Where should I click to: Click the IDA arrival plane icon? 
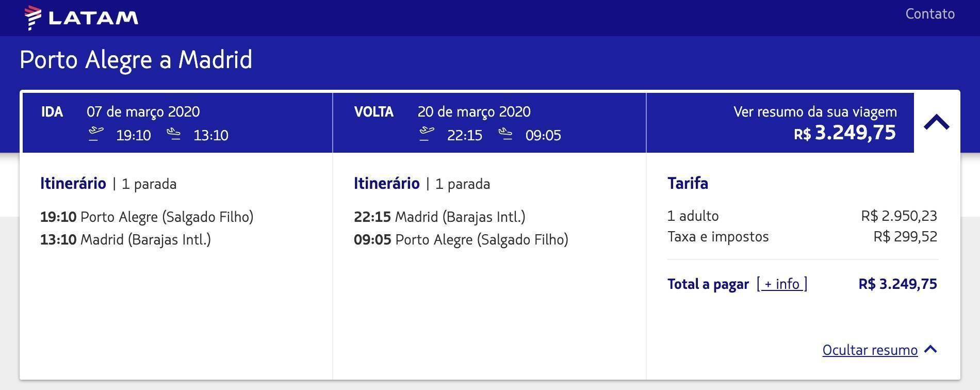pos(174,134)
